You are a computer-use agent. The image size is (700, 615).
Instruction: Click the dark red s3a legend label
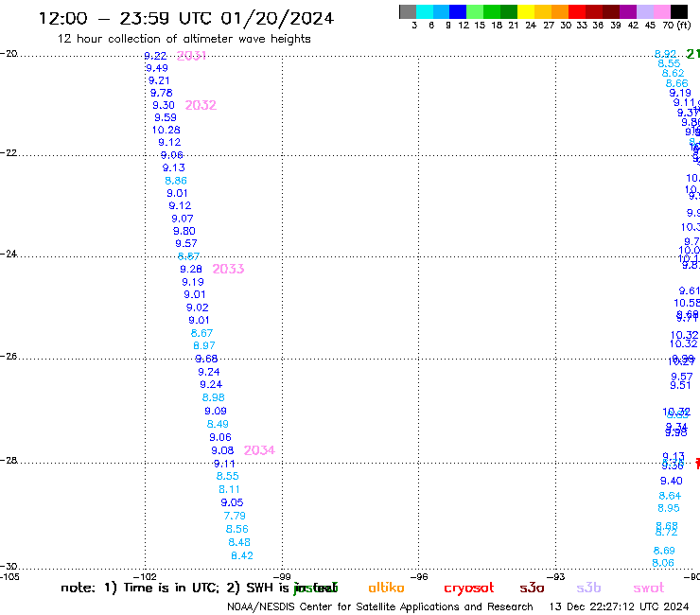pyautogui.click(x=533, y=588)
